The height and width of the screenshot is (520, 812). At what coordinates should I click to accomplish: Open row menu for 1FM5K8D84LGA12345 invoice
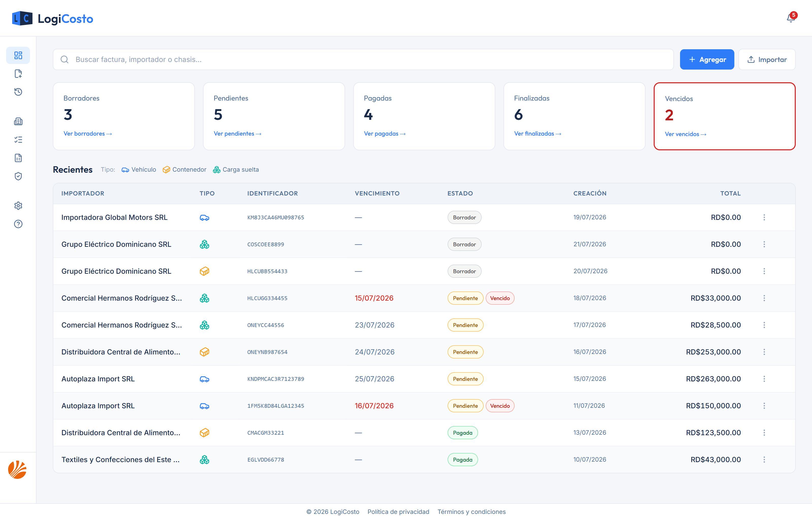(764, 406)
